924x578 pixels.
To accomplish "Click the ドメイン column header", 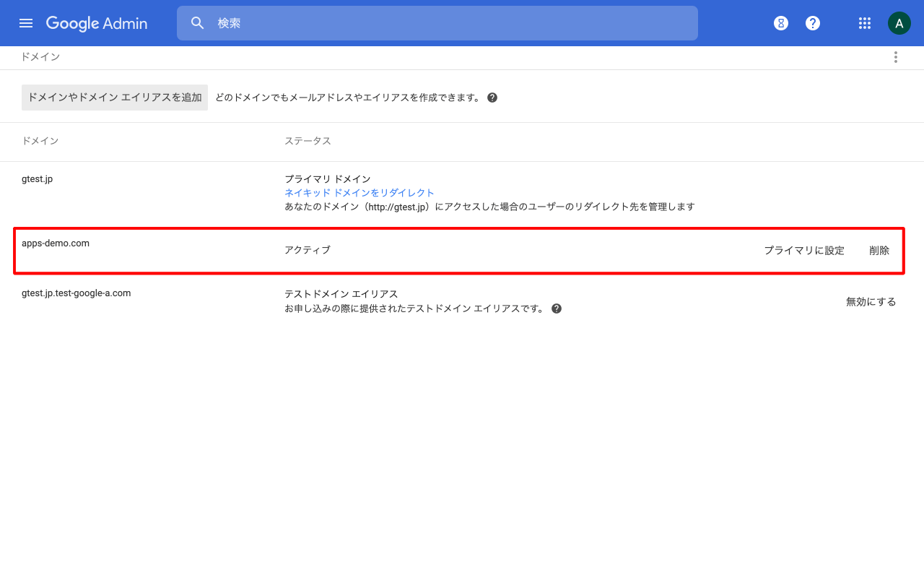I will pyautogui.click(x=40, y=141).
